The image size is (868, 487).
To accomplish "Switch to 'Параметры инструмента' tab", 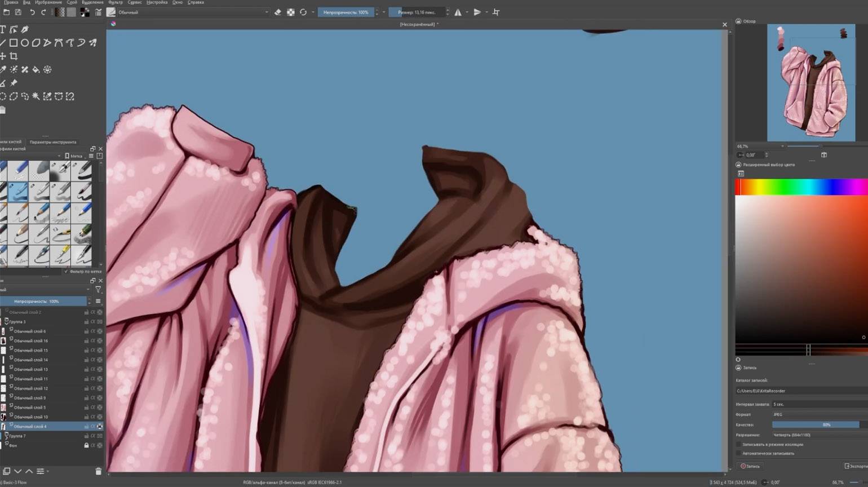I will click(53, 142).
